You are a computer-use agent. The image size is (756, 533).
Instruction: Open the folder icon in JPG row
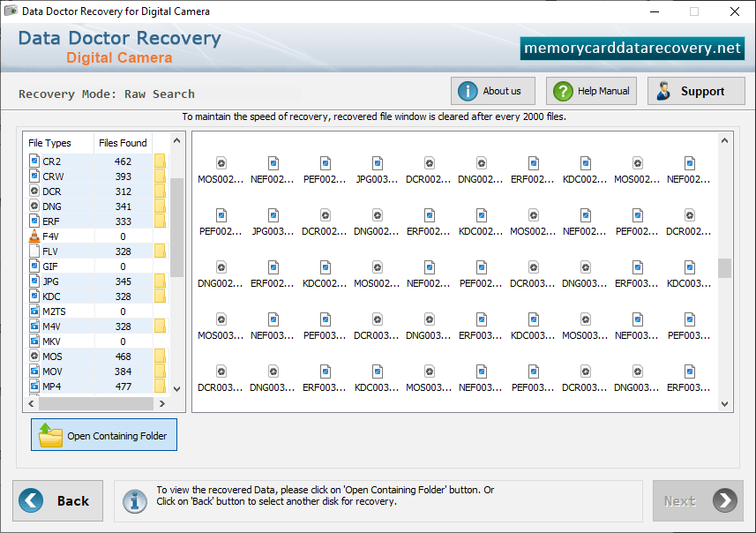(160, 281)
